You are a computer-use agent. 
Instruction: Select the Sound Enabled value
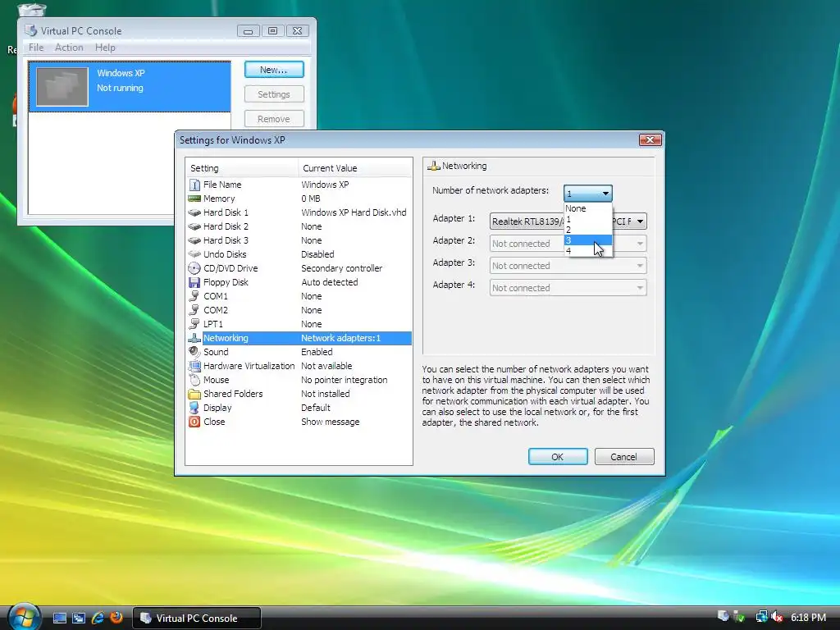(x=317, y=352)
